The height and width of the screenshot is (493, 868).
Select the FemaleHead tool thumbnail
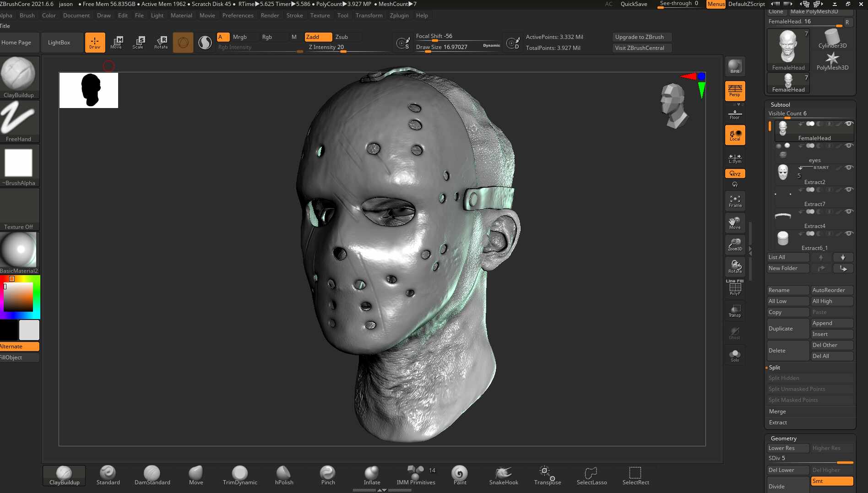click(788, 50)
